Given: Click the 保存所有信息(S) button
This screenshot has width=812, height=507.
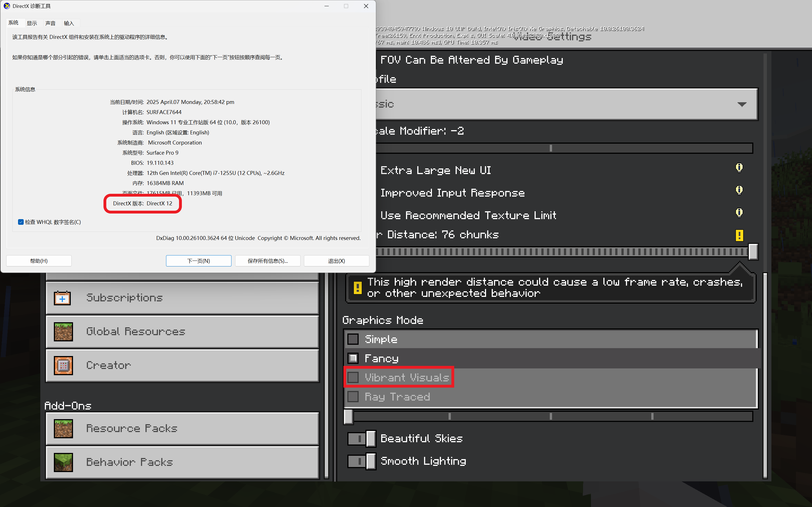Looking at the screenshot, I should pos(267,261).
